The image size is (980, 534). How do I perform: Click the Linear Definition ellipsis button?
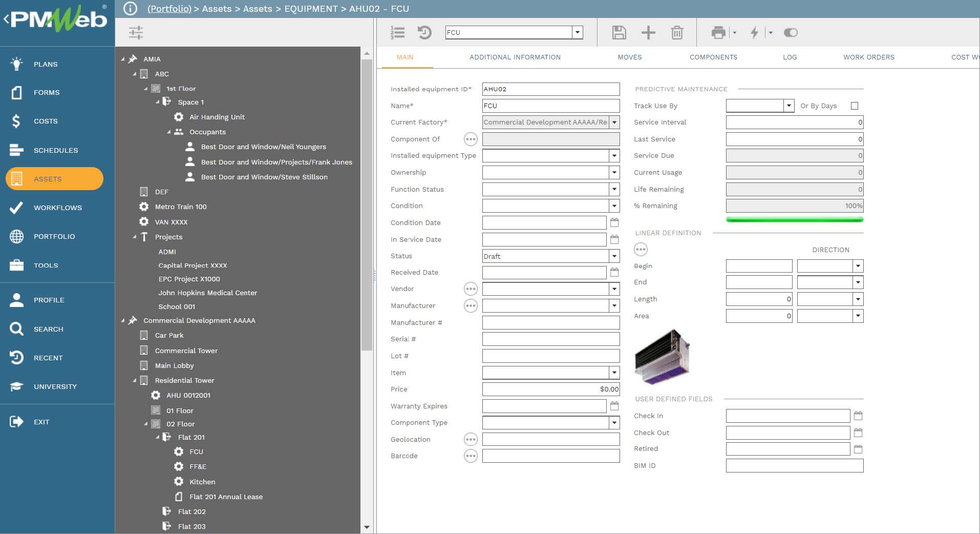pyautogui.click(x=641, y=250)
